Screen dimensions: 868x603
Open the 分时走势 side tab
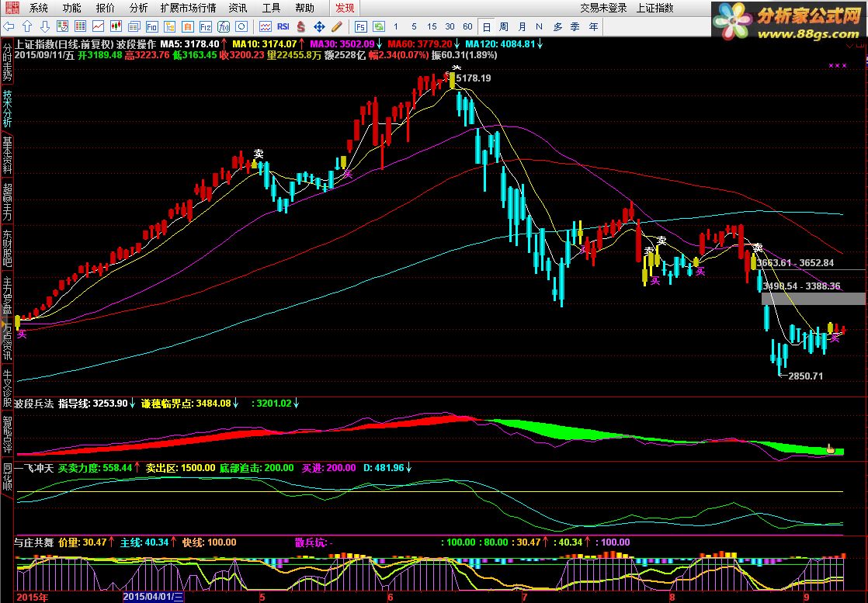click(x=7, y=61)
